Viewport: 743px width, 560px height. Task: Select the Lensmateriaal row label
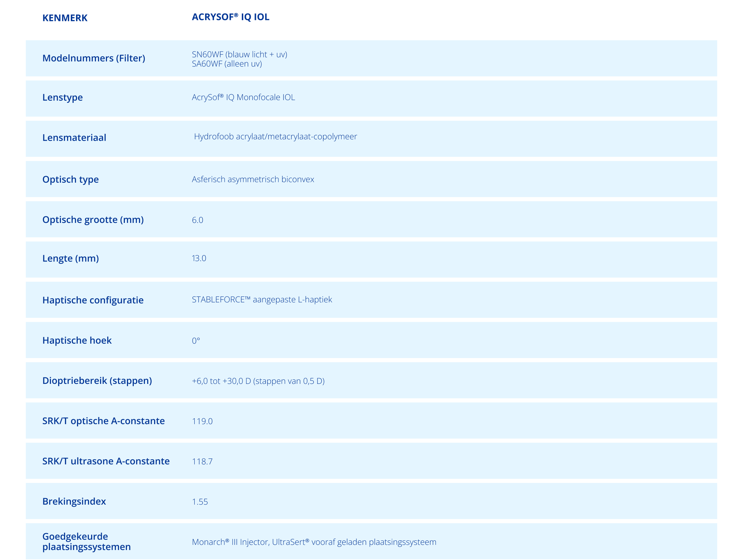coord(74,138)
